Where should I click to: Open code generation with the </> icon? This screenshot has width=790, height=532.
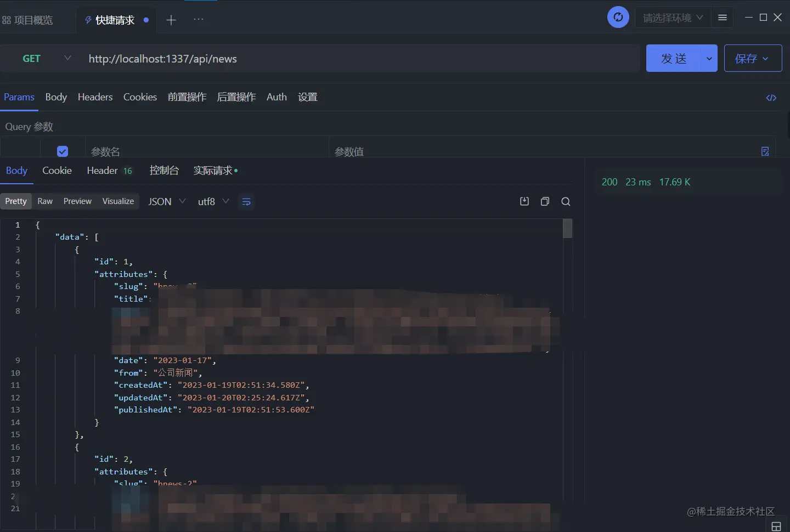point(771,98)
